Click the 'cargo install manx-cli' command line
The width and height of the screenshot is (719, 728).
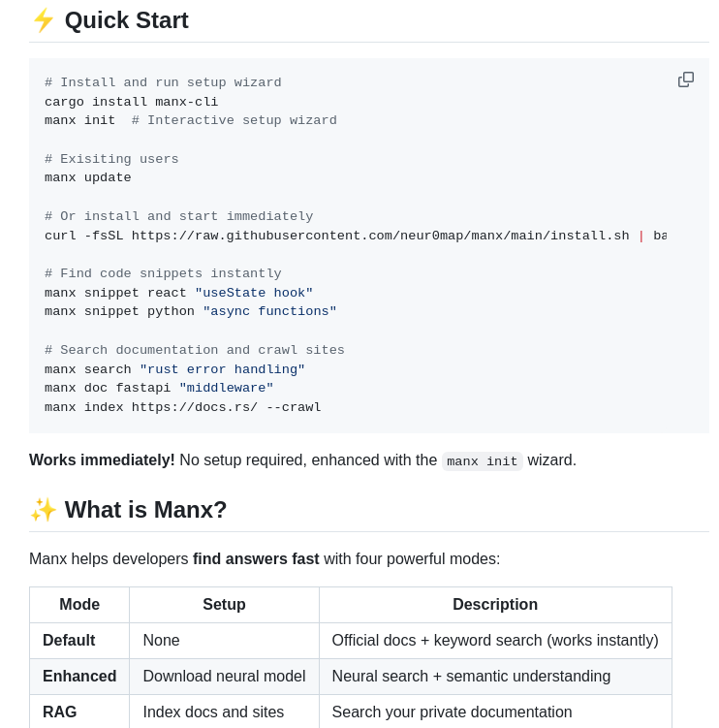tap(132, 102)
